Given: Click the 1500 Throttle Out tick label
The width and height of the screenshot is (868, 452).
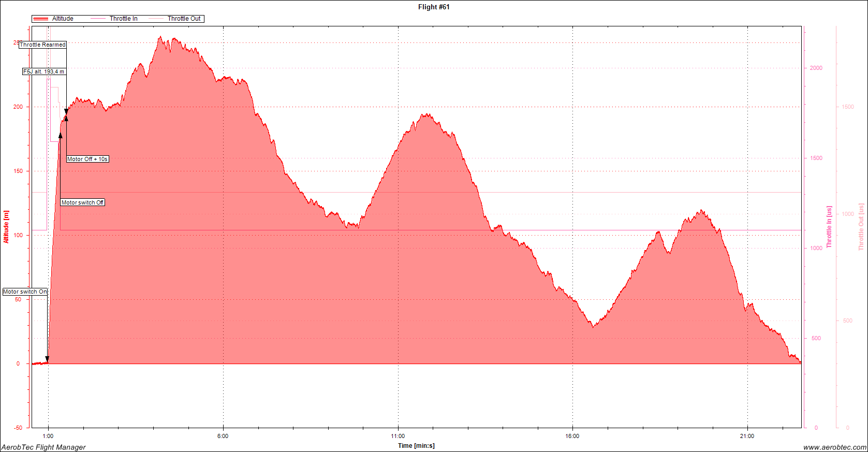Looking at the screenshot, I should coord(848,107).
